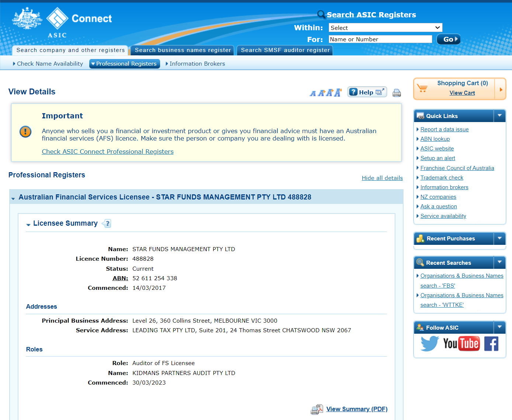Open the NZ companies link

(438, 197)
